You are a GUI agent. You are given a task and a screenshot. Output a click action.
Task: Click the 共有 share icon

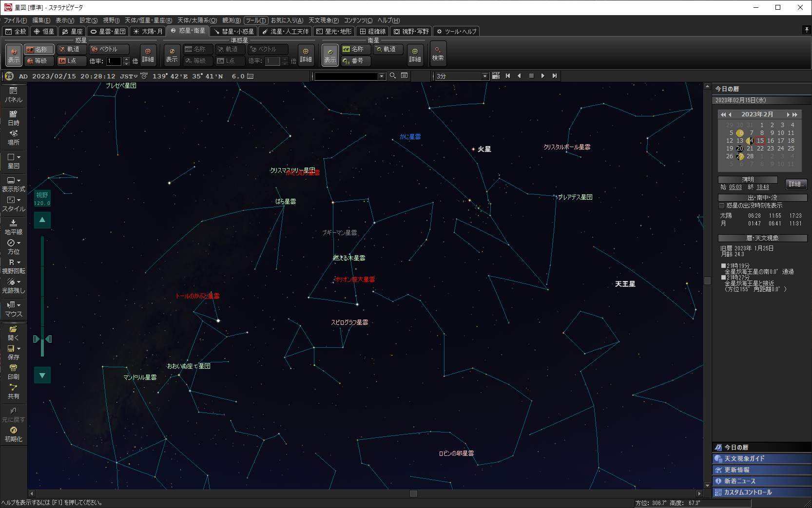tap(13, 391)
